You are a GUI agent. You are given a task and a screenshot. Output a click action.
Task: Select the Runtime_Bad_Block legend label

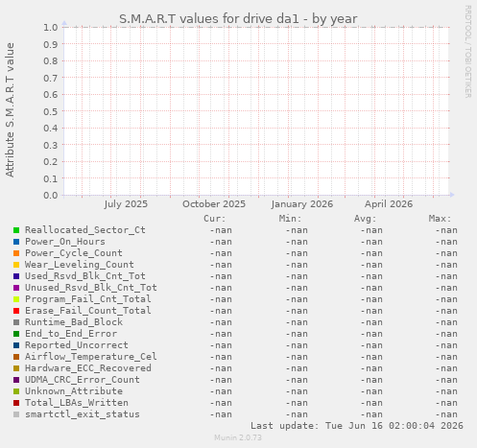tap(74, 322)
